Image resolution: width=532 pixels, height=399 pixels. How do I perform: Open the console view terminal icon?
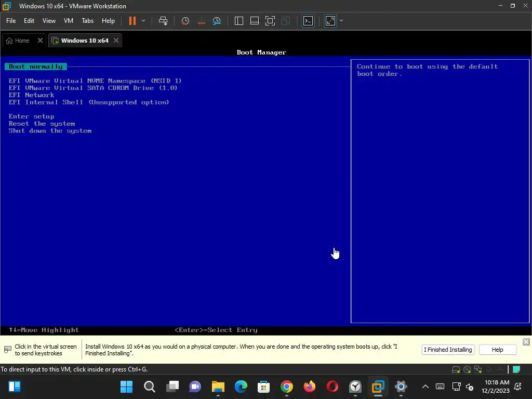pos(308,21)
